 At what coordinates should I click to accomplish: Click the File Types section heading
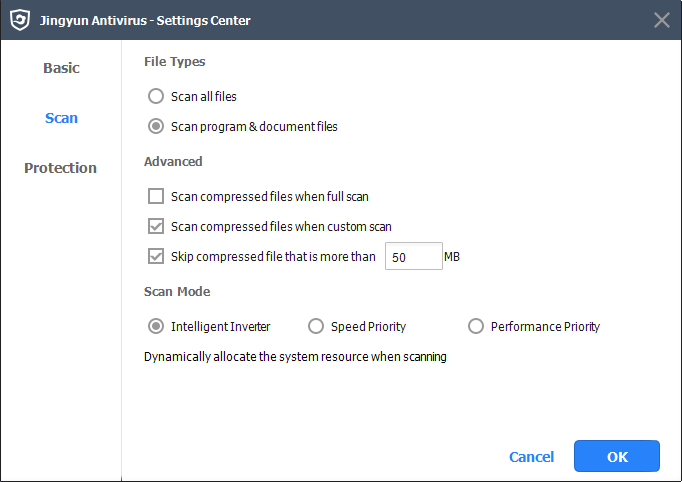point(175,62)
